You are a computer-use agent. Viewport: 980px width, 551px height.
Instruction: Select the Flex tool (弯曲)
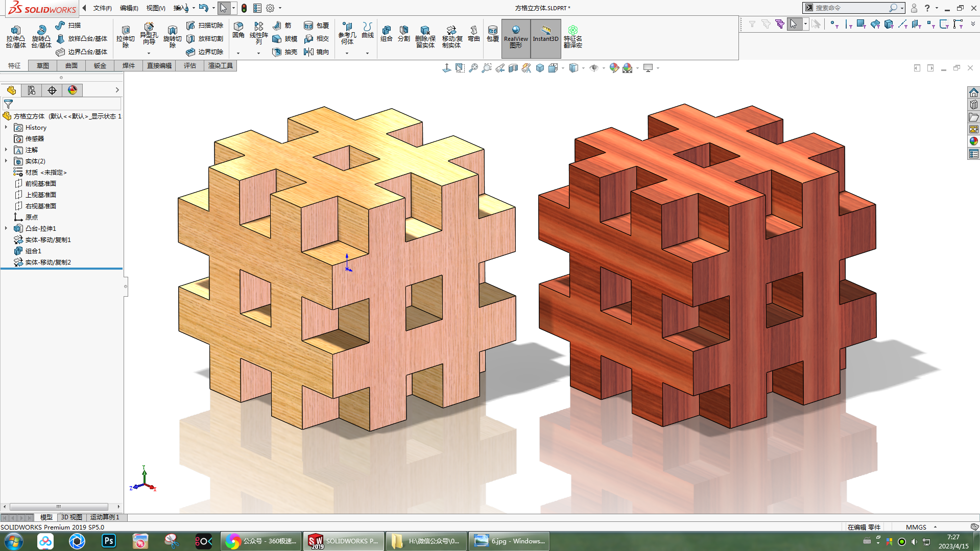[x=474, y=33]
